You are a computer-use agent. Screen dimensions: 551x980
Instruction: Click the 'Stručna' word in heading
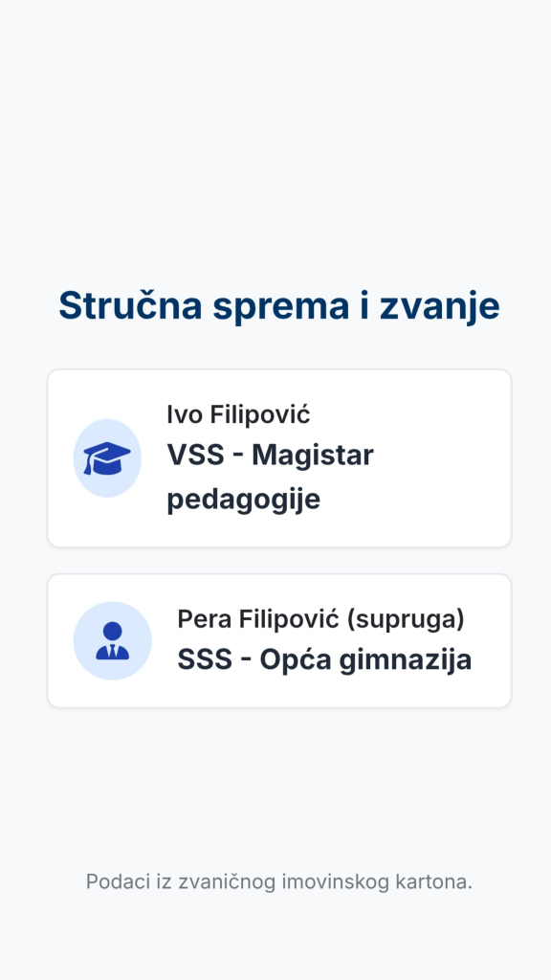130,305
